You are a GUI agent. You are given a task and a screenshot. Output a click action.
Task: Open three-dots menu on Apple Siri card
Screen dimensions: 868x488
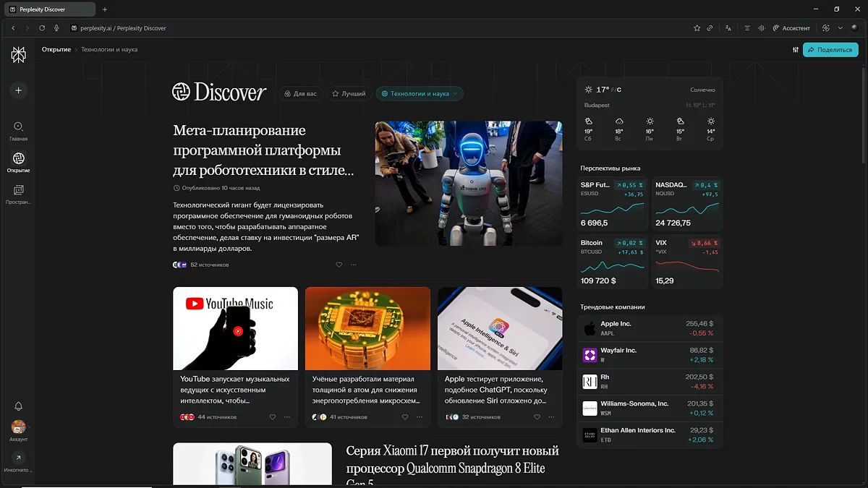click(x=551, y=417)
